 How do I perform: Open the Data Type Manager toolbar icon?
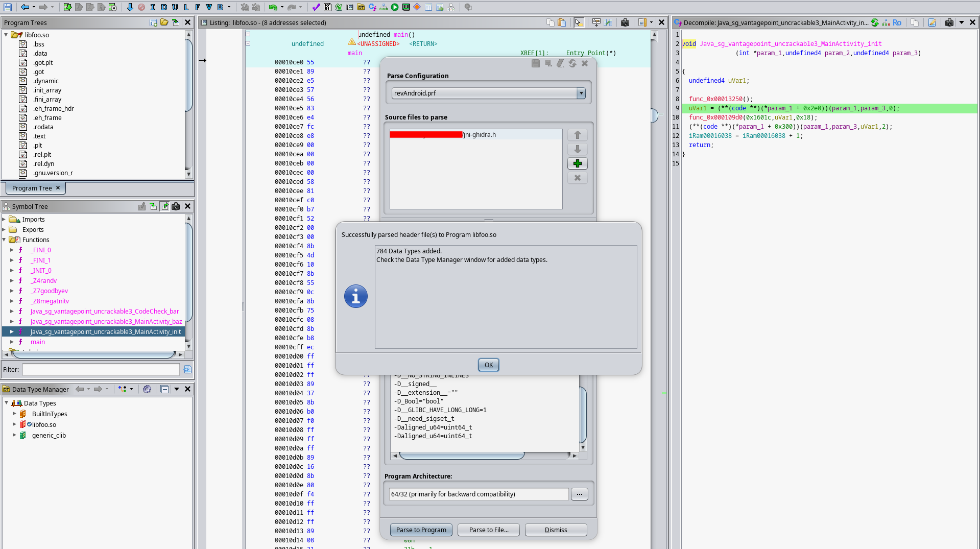click(x=361, y=7)
